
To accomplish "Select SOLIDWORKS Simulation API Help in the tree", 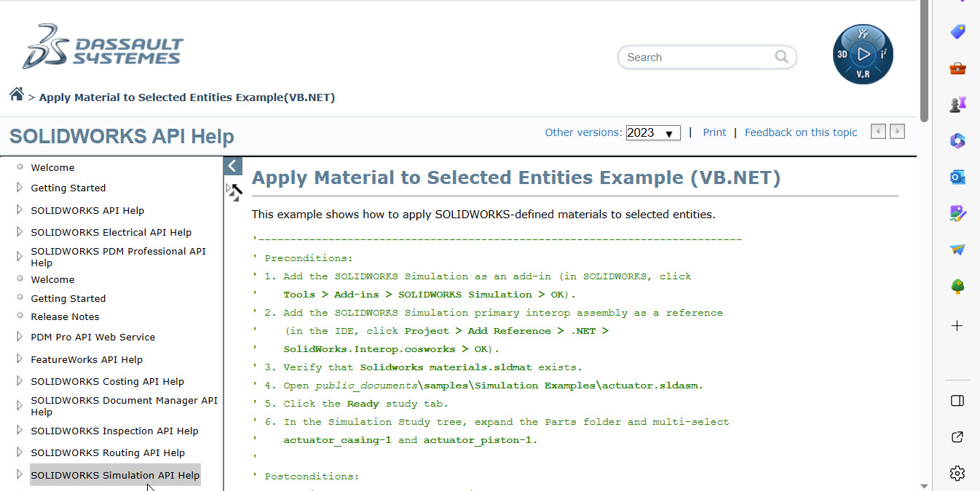I will pos(115,475).
